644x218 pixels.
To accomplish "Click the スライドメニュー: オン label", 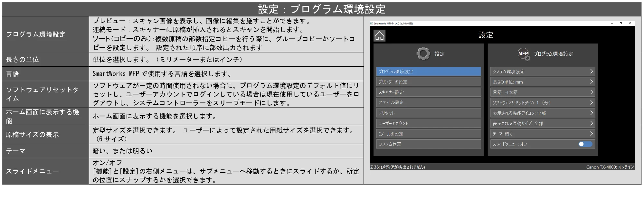I will point(510,144).
